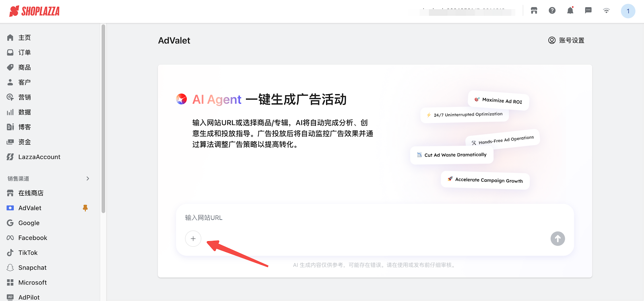Select 营销 in the sidebar
Viewport: 644px width, 301px height.
pos(24,97)
